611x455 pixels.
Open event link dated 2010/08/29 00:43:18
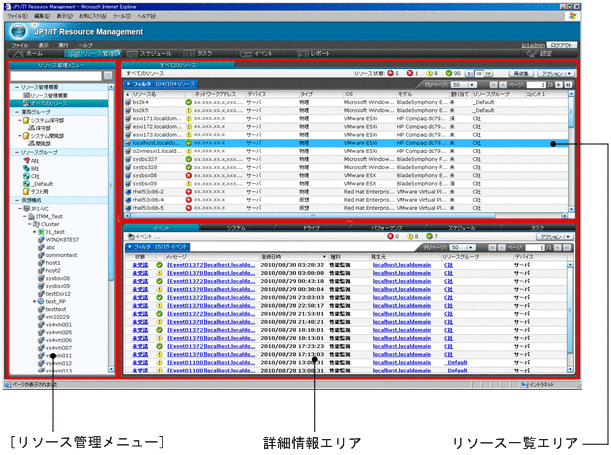(x=211, y=281)
